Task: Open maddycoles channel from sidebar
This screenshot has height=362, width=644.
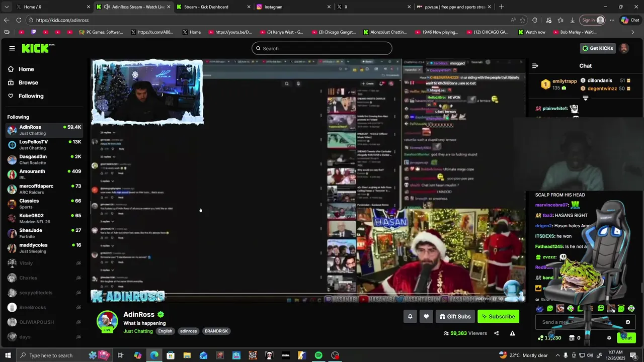Action: (x=44, y=248)
